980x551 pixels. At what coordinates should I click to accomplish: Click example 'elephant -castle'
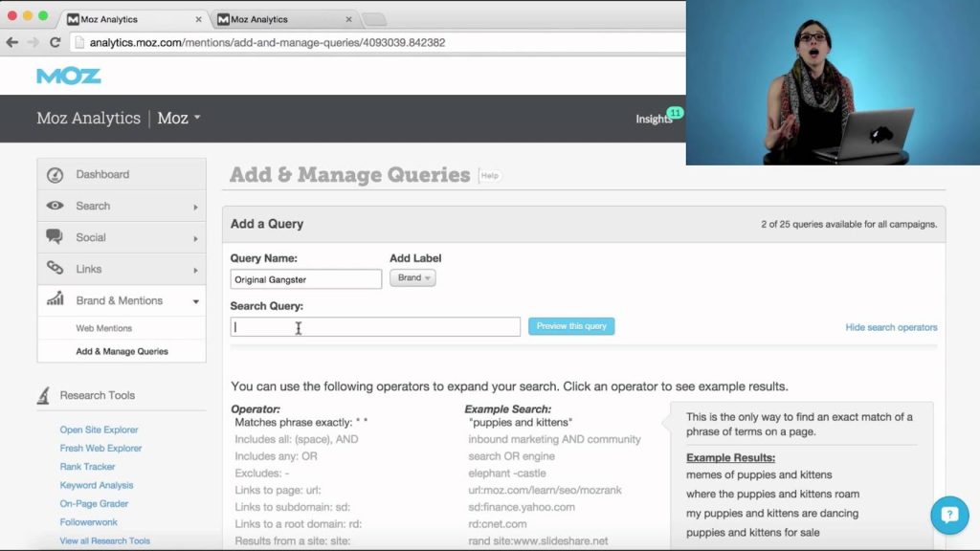coord(507,473)
